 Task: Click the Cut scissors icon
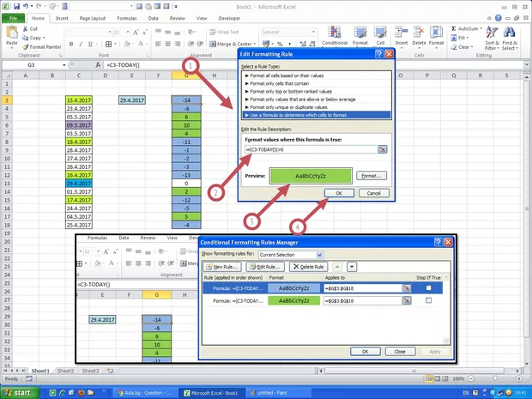tap(26, 29)
